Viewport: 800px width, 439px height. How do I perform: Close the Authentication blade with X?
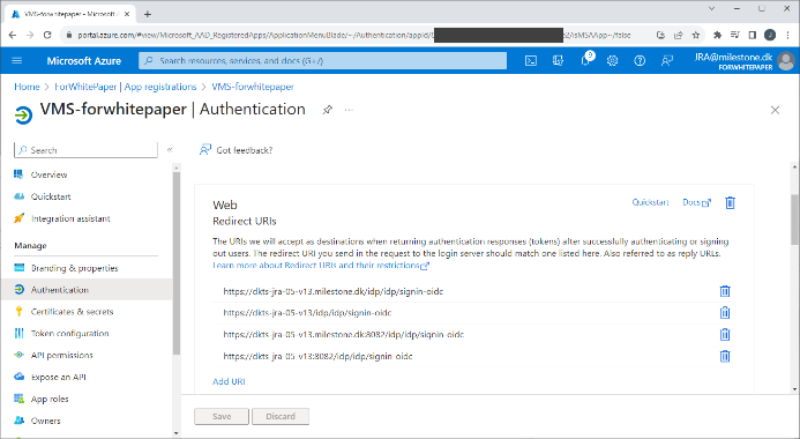775,110
